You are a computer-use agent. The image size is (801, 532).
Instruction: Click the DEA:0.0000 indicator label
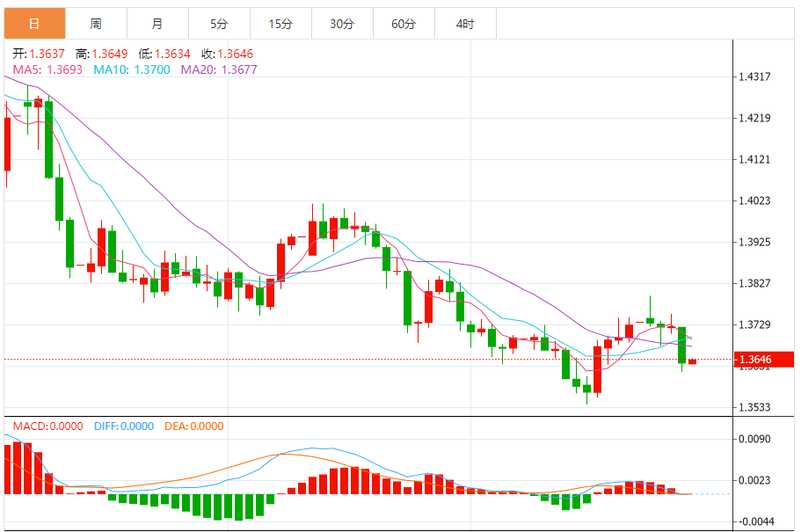(194, 426)
